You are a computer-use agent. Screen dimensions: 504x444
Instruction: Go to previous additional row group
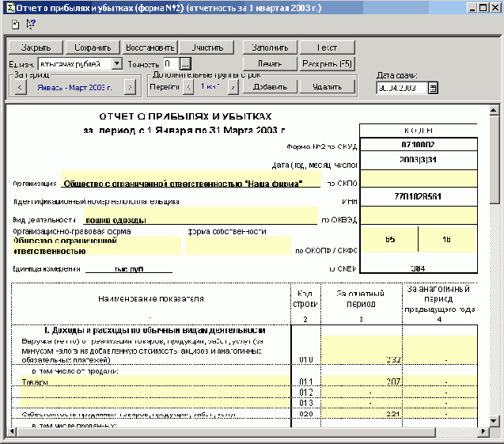tap(188, 87)
